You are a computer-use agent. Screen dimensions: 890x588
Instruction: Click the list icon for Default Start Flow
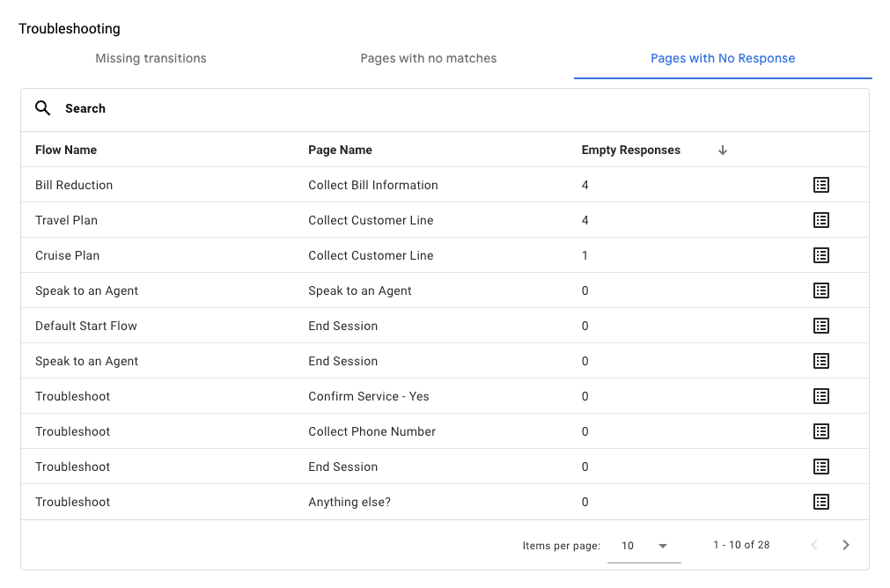(x=821, y=326)
